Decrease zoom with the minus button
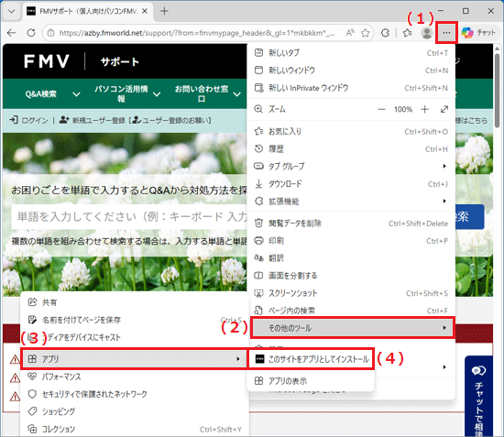504x437 pixels. (x=381, y=109)
